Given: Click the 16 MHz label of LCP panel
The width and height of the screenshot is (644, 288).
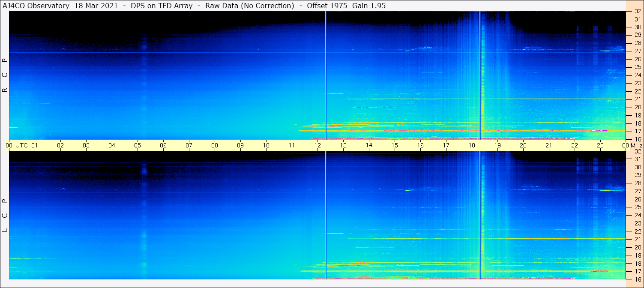Looking at the screenshot, I should click(x=637, y=279).
